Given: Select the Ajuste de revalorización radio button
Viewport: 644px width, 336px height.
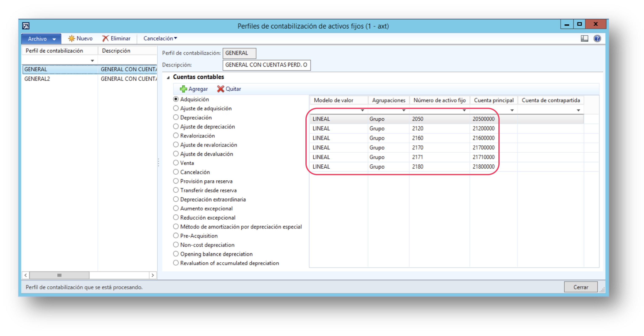Looking at the screenshot, I should point(176,145).
